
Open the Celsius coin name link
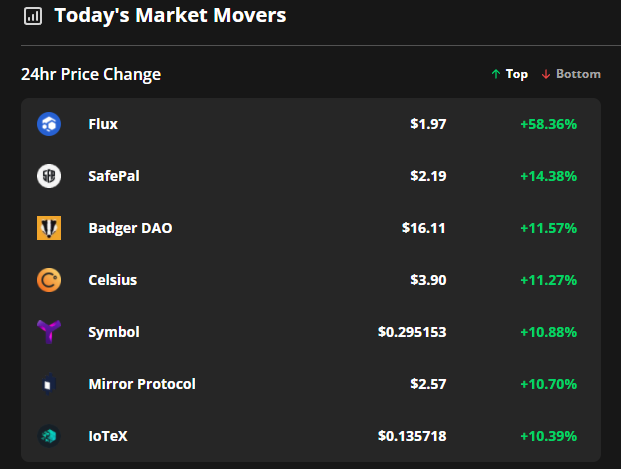tap(113, 280)
